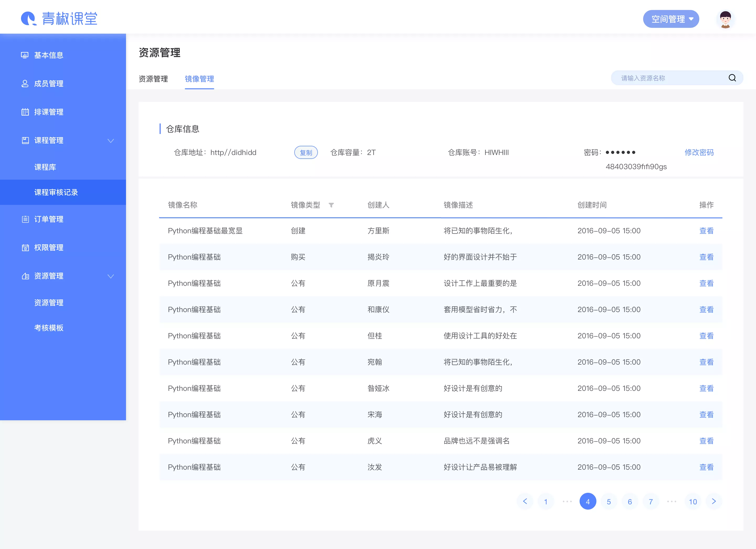Image resolution: width=756 pixels, height=549 pixels.
Task: Collapse the 课程管理 chevron
Action: [111, 141]
